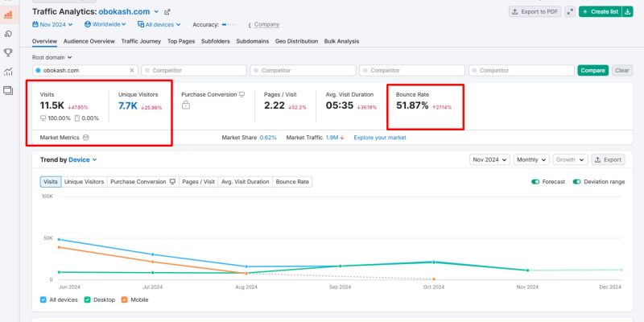The height and width of the screenshot is (322, 644).
Task: Uncheck the Mobile legend checkbox
Action: point(125,299)
